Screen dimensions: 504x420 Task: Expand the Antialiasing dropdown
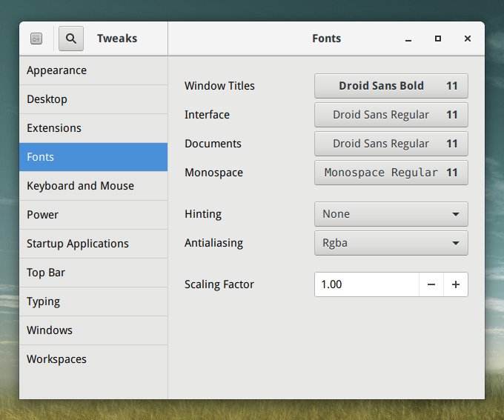[x=391, y=243]
